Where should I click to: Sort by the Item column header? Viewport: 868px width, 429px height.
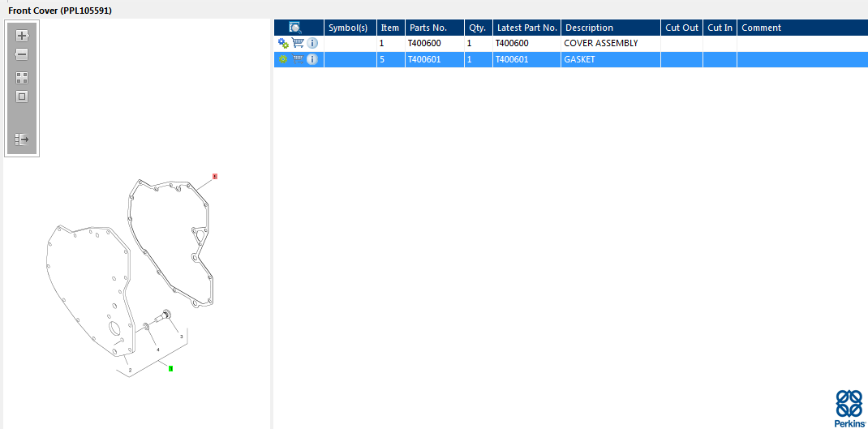click(391, 28)
